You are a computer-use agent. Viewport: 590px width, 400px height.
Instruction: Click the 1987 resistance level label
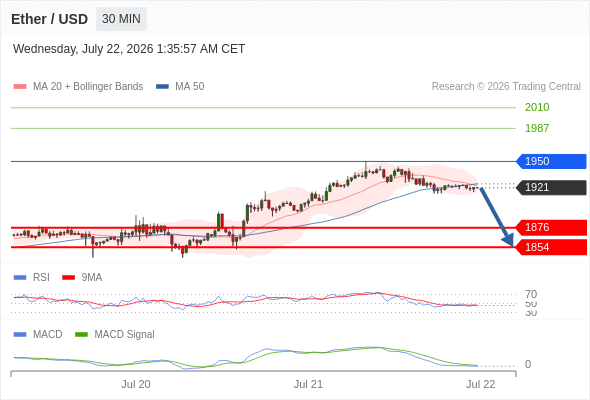(x=537, y=128)
